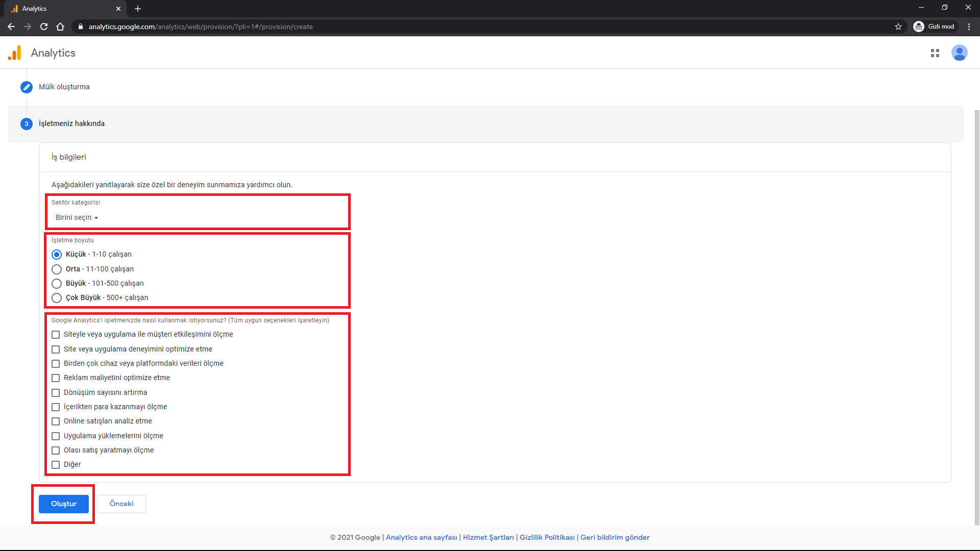Close the Analytics browser tab
This screenshot has width=980, height=551.
tap(118, 9)
